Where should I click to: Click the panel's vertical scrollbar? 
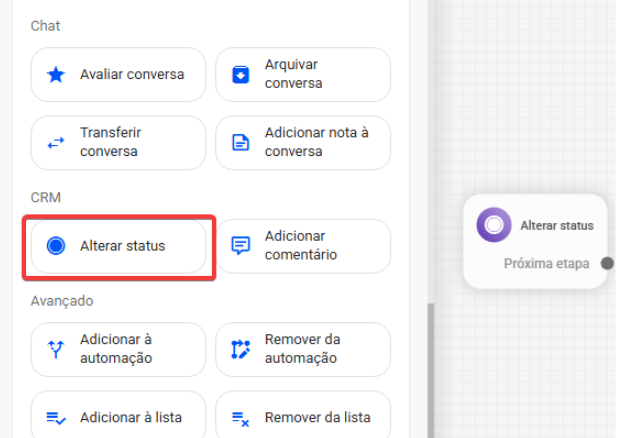click(x=431, y=371)
